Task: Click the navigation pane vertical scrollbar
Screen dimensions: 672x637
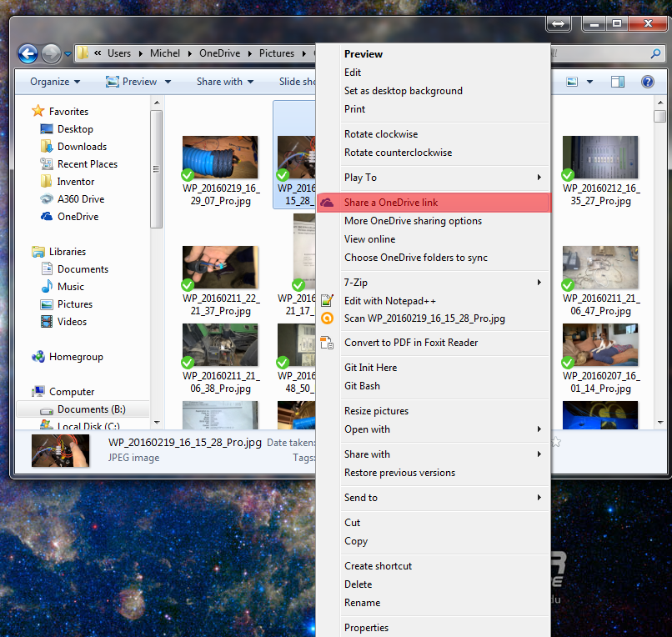Action: [x=156, y=167]
